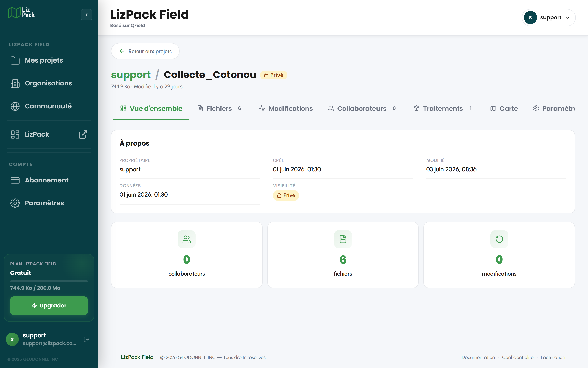Viewport: 588px width, 368px height.
Task: Click the 0 modifications stat card
Action: tap(499, 255)
